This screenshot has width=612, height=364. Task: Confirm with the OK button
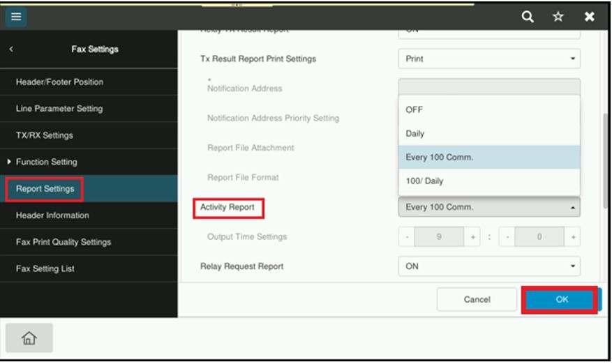pyautogui.click(x=562, y=299)
